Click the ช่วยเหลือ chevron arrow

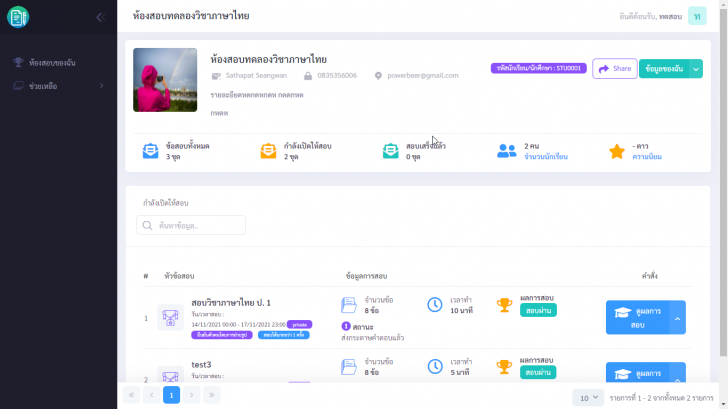point(101,86)
